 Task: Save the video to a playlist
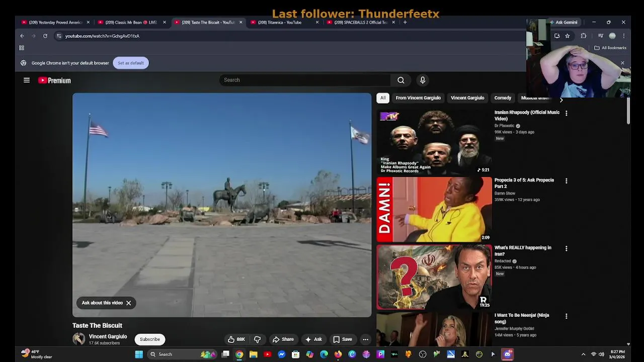pyautogui.click(x=343, y=339)
